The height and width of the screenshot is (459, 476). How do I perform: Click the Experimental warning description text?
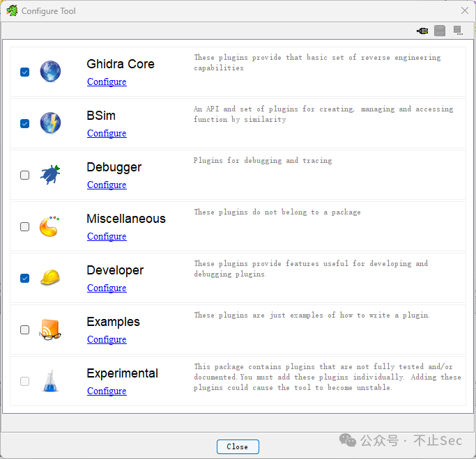point(328,377)
